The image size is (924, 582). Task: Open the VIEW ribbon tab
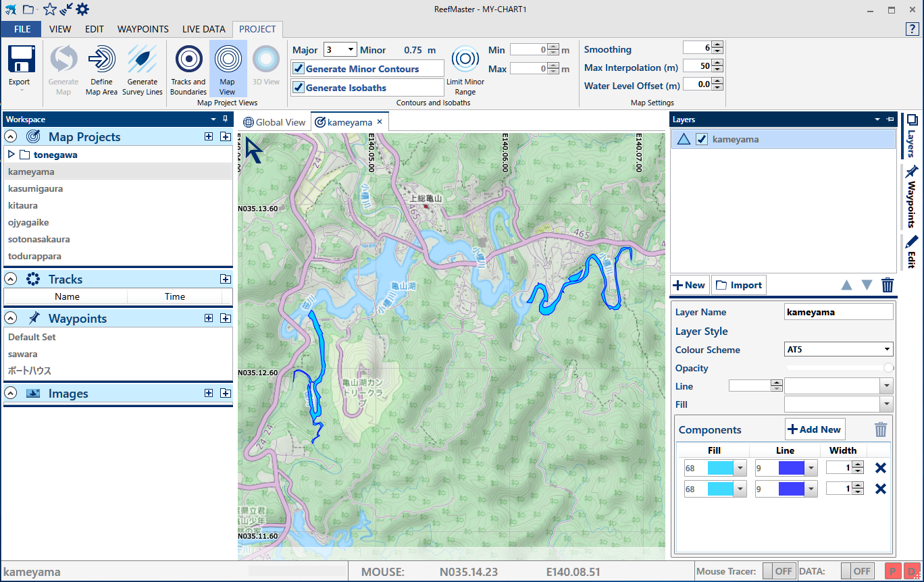click(x=60, y=29)
